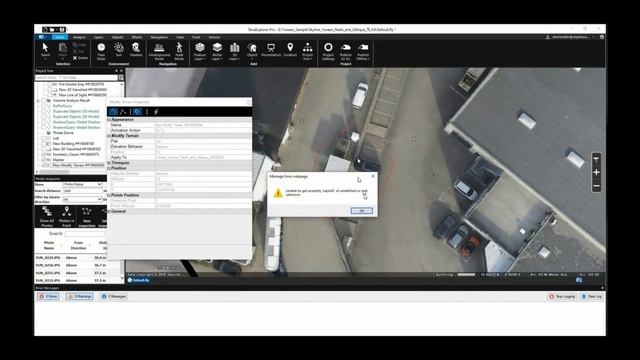Toggle checkbox for Marker item

tap(44, 160)
